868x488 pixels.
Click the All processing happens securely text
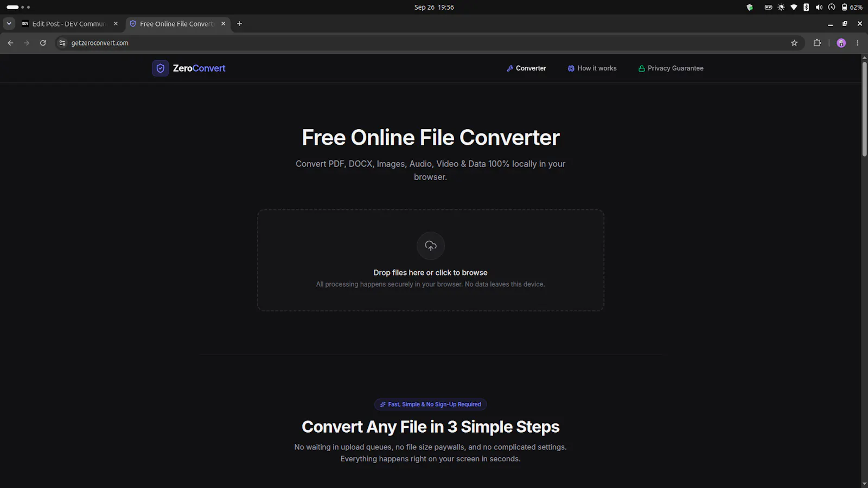tap(431, 284)
